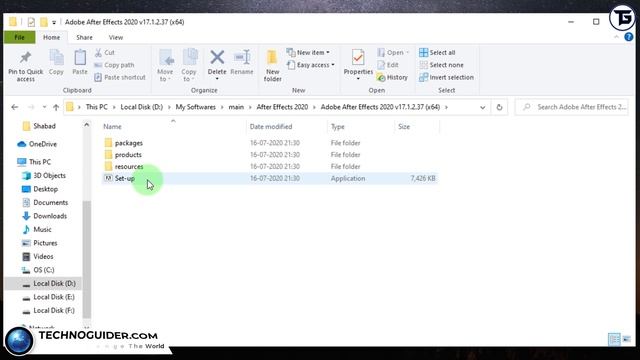Screen dimensions: 640x360
Task: Navigate to My Softwares breadcrumb
Action: point(196,107)
